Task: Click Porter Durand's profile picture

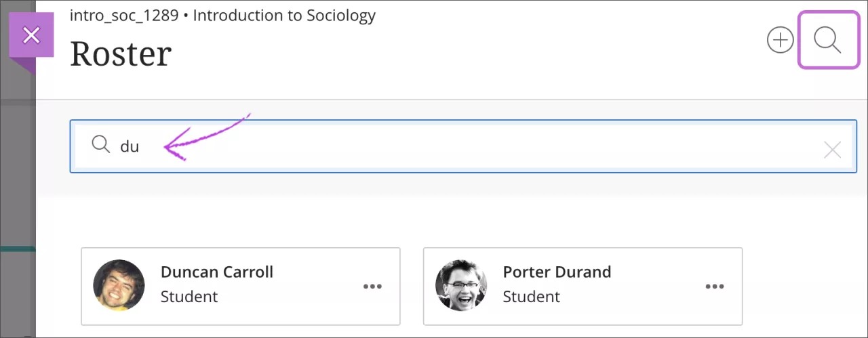Action: coord(461,285)
